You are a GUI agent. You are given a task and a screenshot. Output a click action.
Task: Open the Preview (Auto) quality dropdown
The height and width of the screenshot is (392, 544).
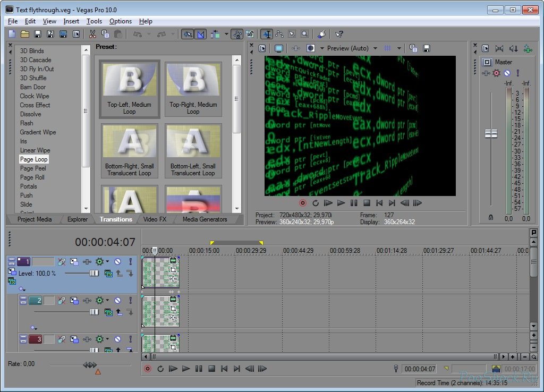coord(375,48)
